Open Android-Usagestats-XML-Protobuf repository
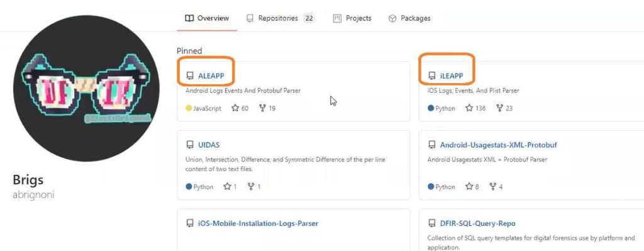The height and width of the screenshot is (251, 644). [498, 145]
